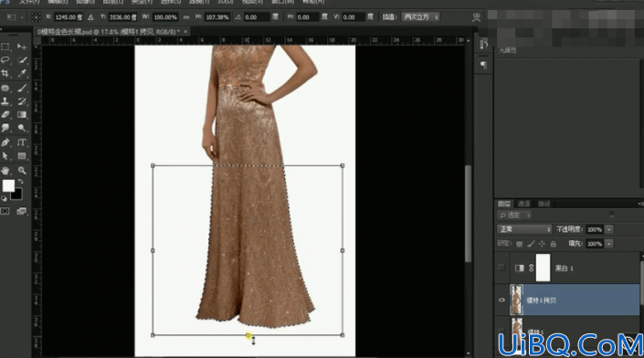Select the History Brush tool
Viewport: 644px width, 358px height.
point(22,101)
